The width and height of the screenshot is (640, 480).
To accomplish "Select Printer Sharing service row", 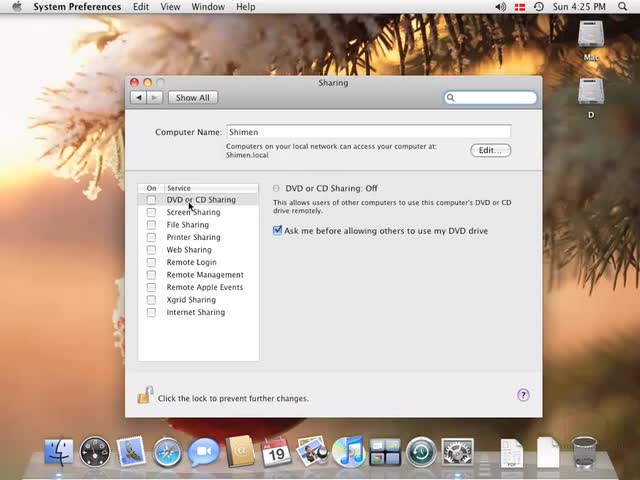I will [198, 237].
